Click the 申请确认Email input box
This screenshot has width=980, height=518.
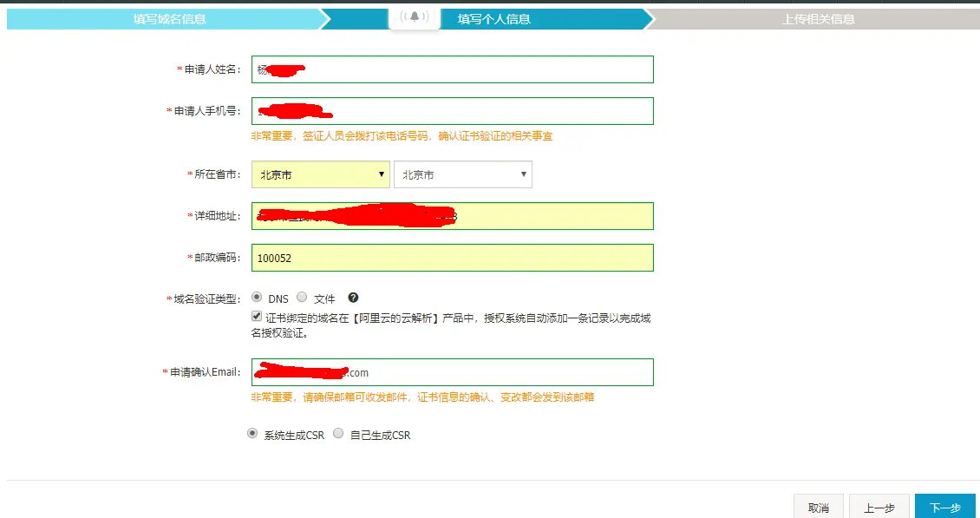[451, 371]
